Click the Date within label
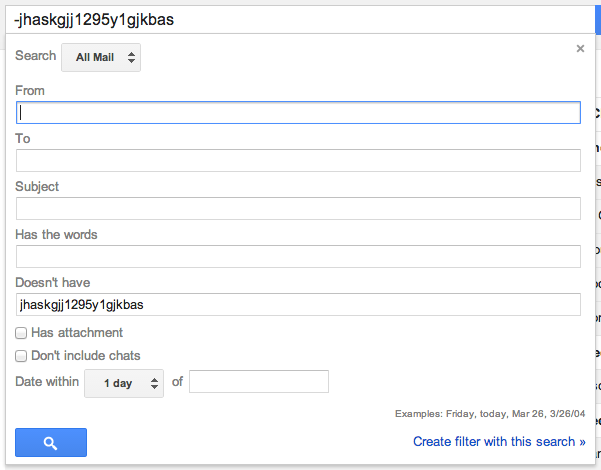Viewport: 601px width, 470px height. pos(47,382)
